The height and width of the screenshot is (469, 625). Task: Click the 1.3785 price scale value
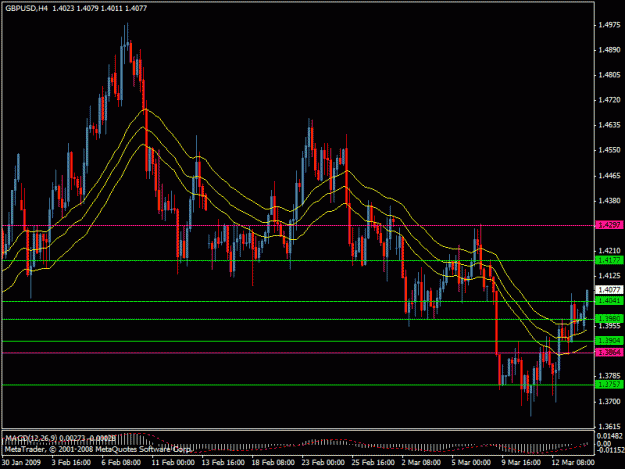tap(609, 376)
